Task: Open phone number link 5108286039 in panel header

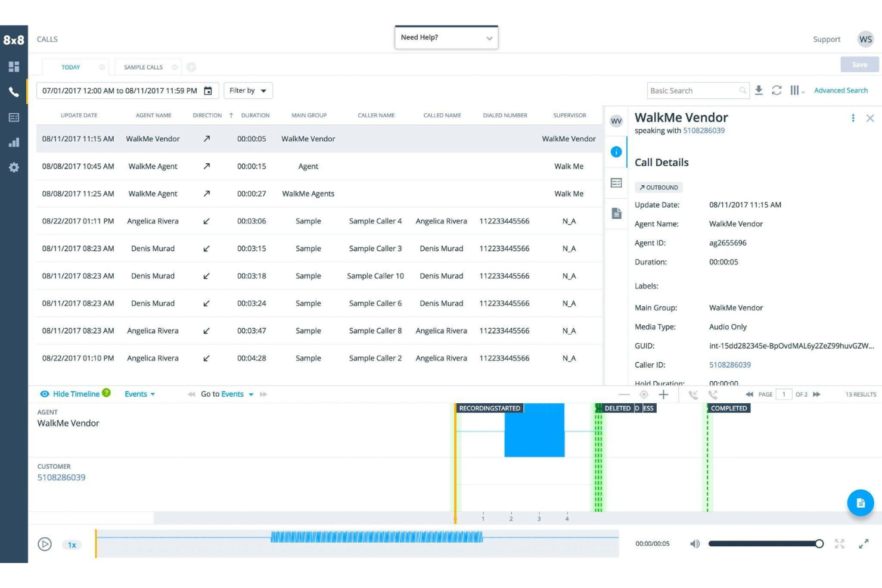Action: click(x=704, y=130)
